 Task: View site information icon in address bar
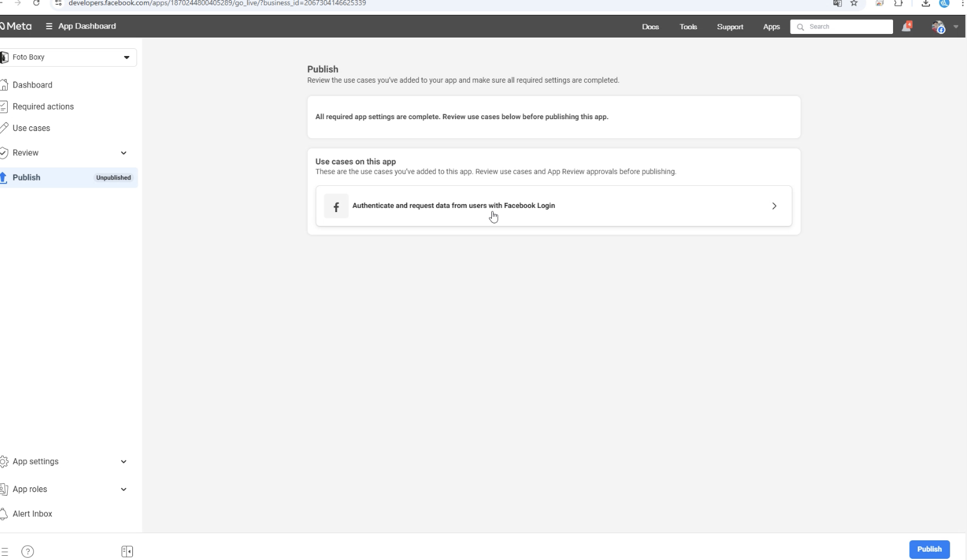point(58,4)
